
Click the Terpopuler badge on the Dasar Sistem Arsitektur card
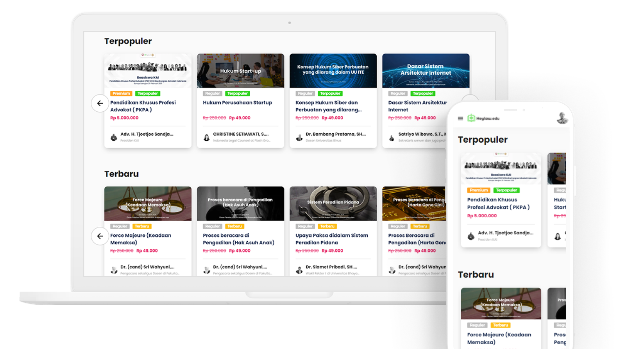pyautogui.click(x=423, y=93)
